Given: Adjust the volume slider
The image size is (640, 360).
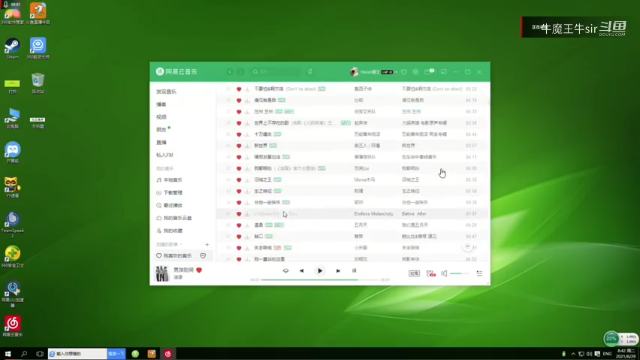Looking at the screenshot, I should [459, 273].
